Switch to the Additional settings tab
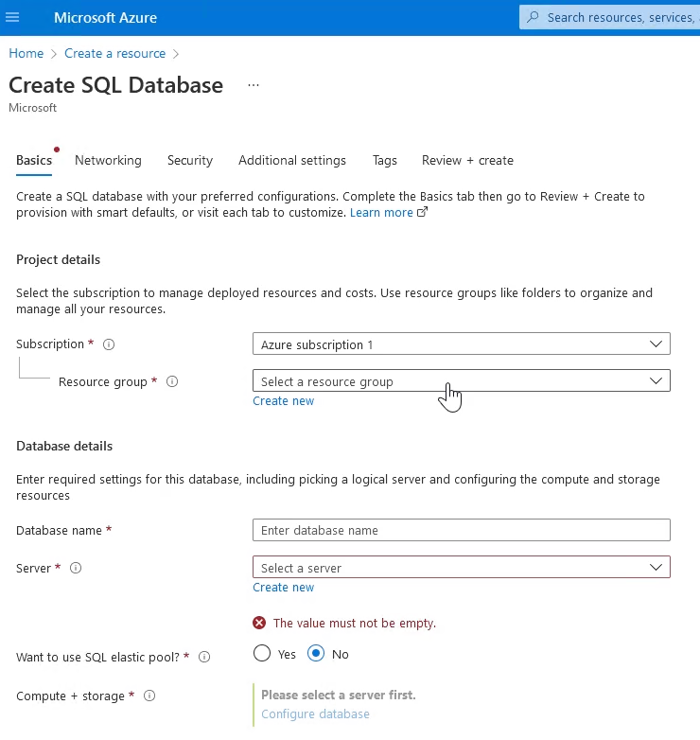700x740 pixels. [x=292, y=161]
